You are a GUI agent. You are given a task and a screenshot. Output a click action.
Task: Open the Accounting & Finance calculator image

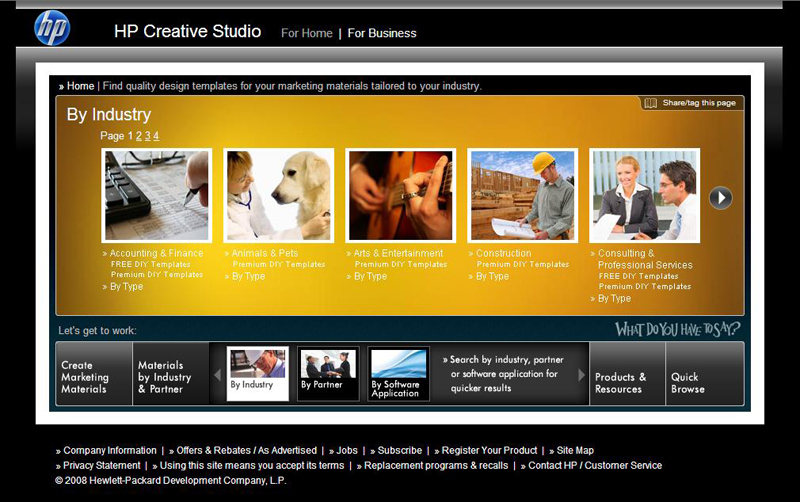pyautogui.click(x=157, y=195)
